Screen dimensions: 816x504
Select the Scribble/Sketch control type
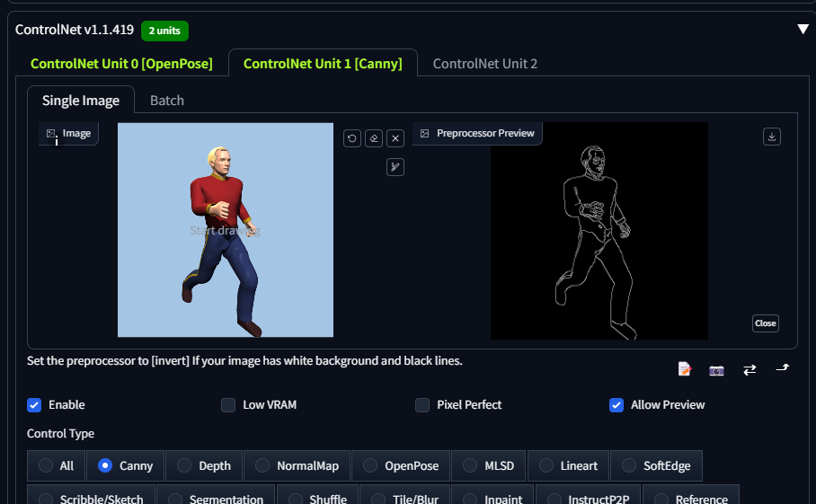(x=91, y=496)
